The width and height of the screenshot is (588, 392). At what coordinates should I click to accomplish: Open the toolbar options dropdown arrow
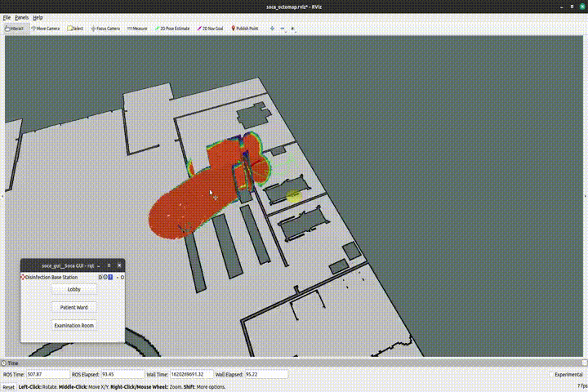292,28
